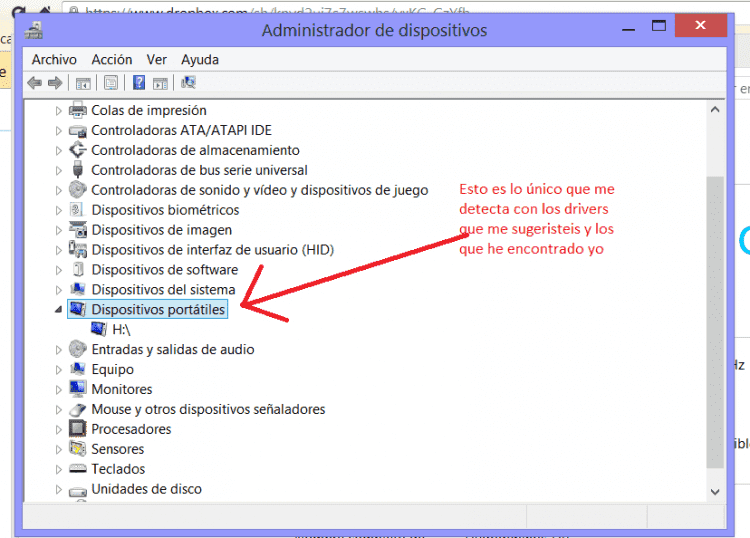
Task: Click the mouse icon of dispositivos señaladores
Action: pyautogui.click(x=77, y=409)
